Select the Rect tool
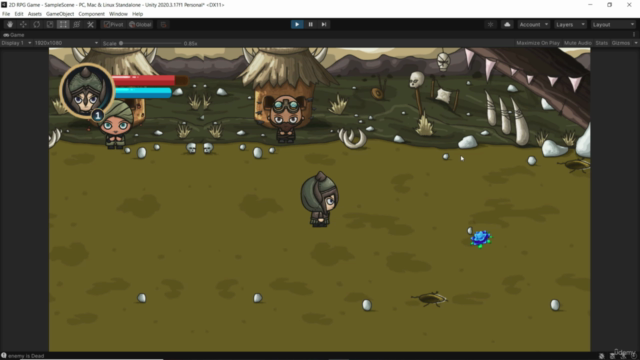Viewport: 640px width, 360px height. 63,24
